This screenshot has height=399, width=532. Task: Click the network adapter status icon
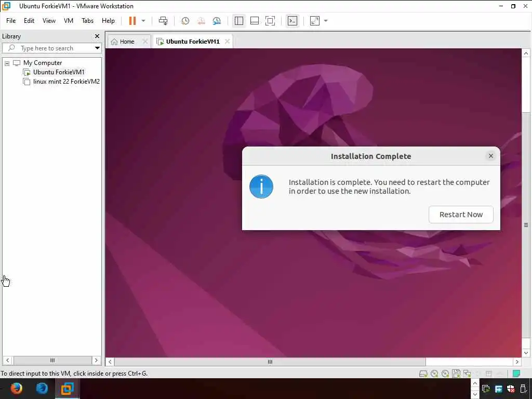[467, 374]
